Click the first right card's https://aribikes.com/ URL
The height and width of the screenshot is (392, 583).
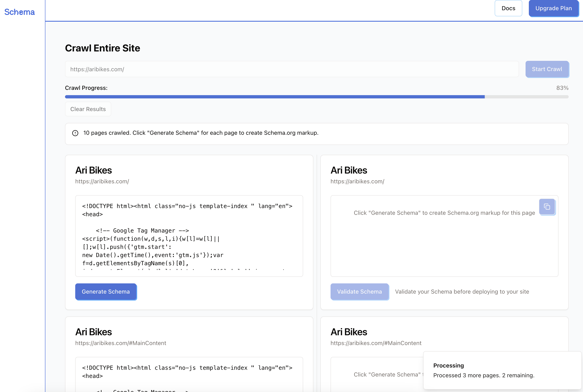357,182
